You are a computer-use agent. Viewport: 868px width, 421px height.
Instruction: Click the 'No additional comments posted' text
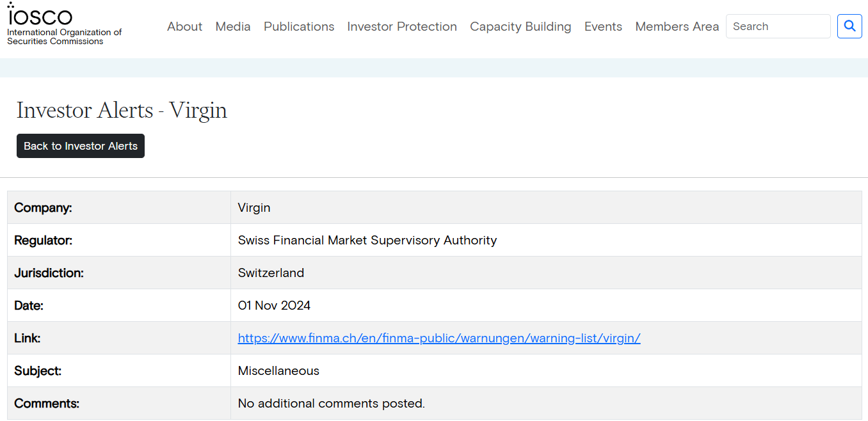click(331, 404)
